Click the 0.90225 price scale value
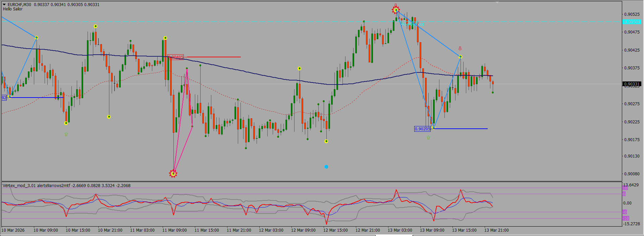Screen dimensions: 644x236 click(632, 122)
